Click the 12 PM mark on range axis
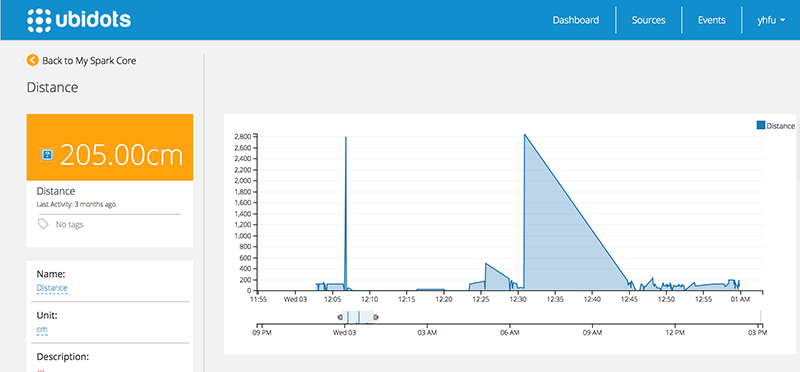This screenshot has height=372, width=800. pyautogui.click(x=675, y=333)
